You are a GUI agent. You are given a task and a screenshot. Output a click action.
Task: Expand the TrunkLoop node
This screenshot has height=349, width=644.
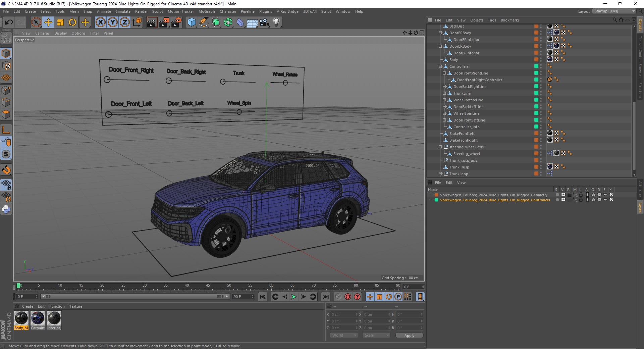coord(440,174)
